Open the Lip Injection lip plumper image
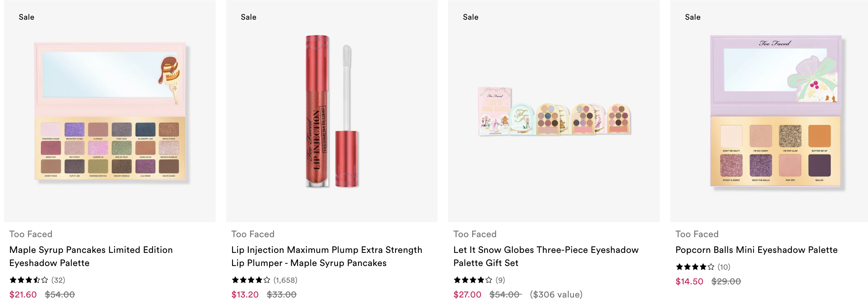The height and width of the screenshot is (307, 868). coord(332,111)
